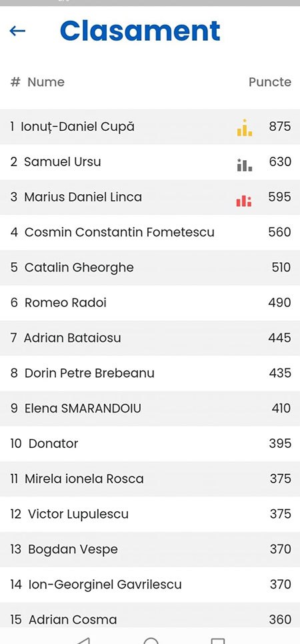Open Ionuț-Daniel Cupă's ranking entry

(x=150, y=127)
